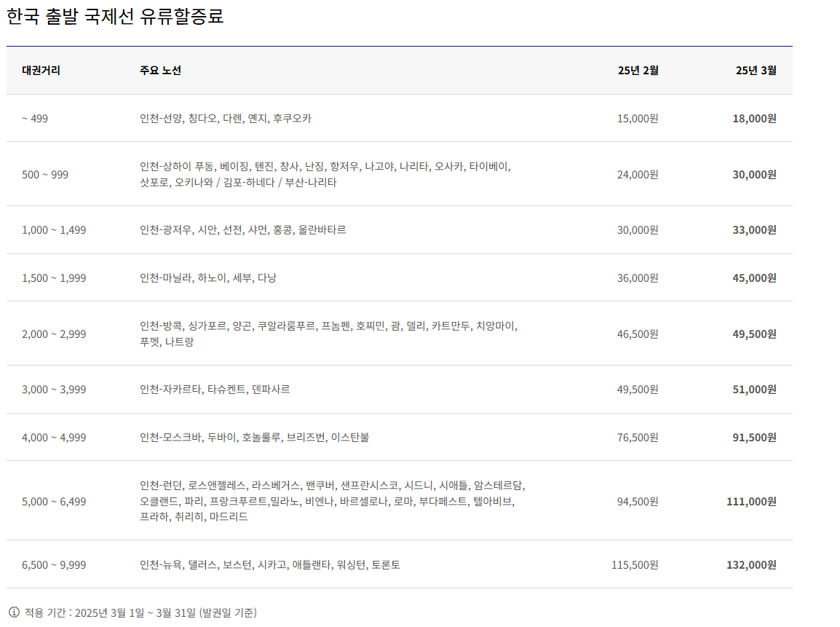The height and width of the screenshot is (627, 840).
Task: Click the ~ 499 distance cell
Action: point(35,118)
